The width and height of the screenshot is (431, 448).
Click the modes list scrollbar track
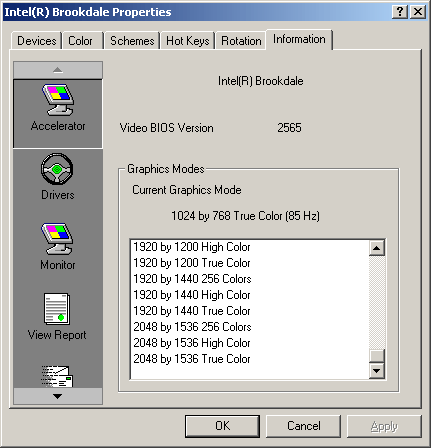click(x=377, y=302)
